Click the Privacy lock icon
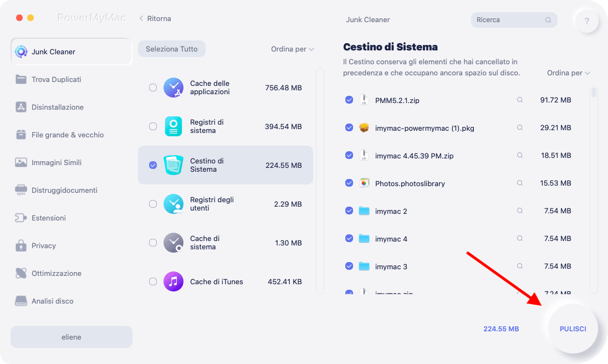The width and height of the screenshot is (608, 364). 21,246
